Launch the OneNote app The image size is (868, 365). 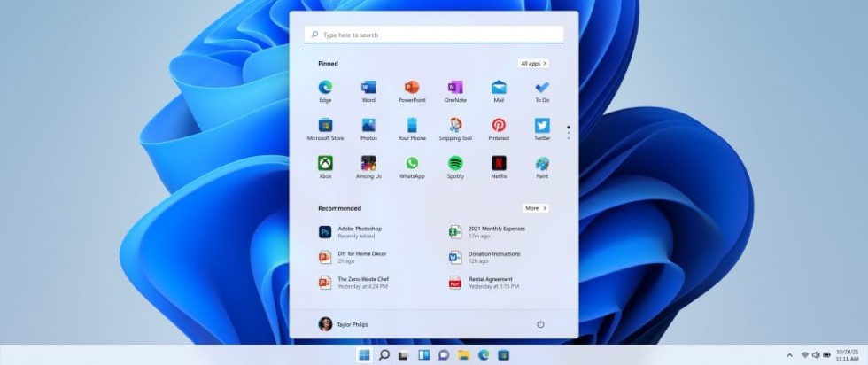pyautogui.click(x=455, y=88)
